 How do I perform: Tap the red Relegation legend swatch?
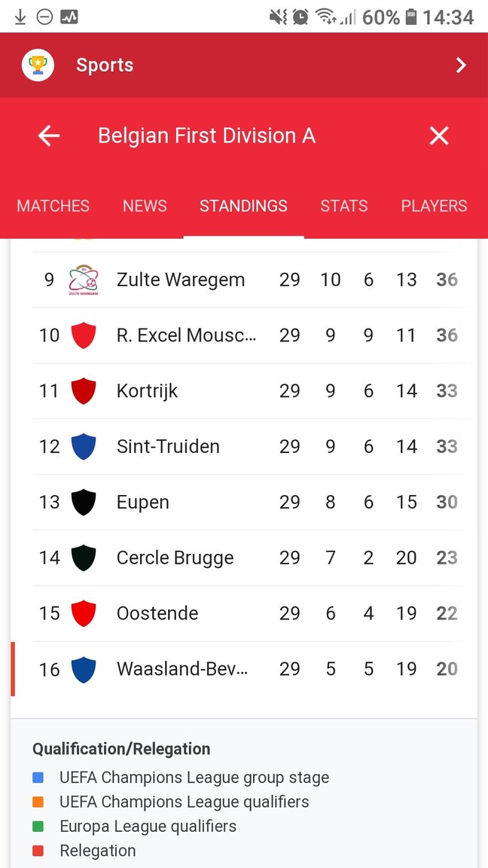[x=38, y=850]
